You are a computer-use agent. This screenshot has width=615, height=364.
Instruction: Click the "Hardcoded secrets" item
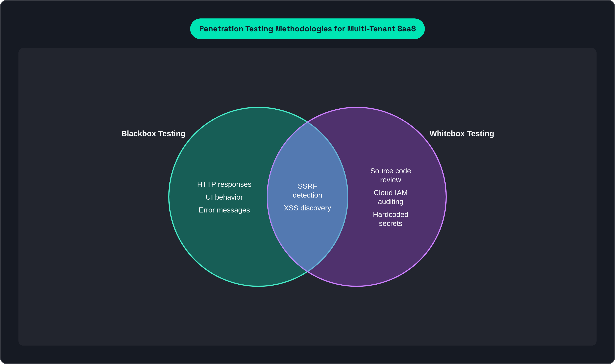[390, 219]
